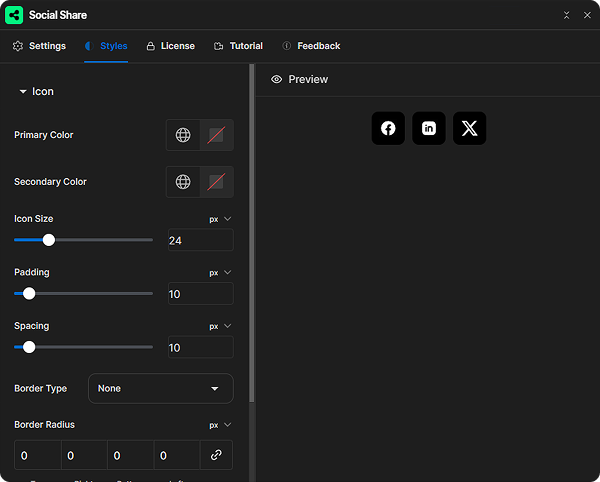Close the Social Share panel
The height and width of the screenshot is (482, 600).
point(587,15)
